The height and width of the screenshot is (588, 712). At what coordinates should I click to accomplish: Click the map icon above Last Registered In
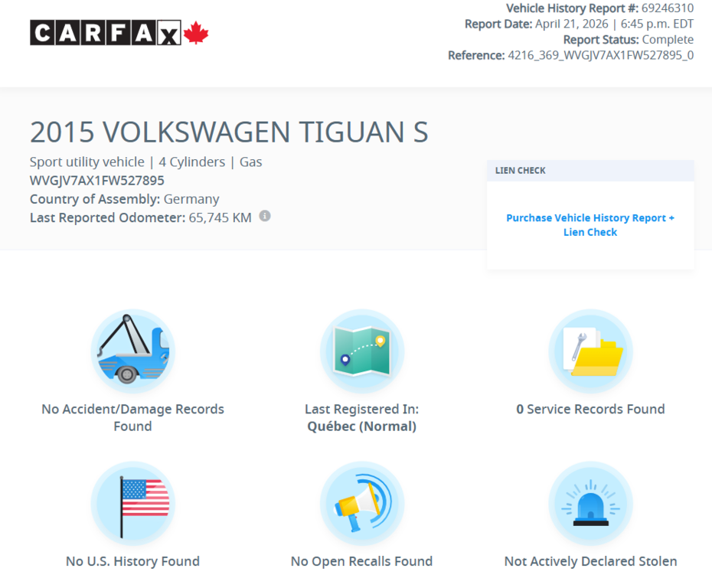(x=361, y=351)
